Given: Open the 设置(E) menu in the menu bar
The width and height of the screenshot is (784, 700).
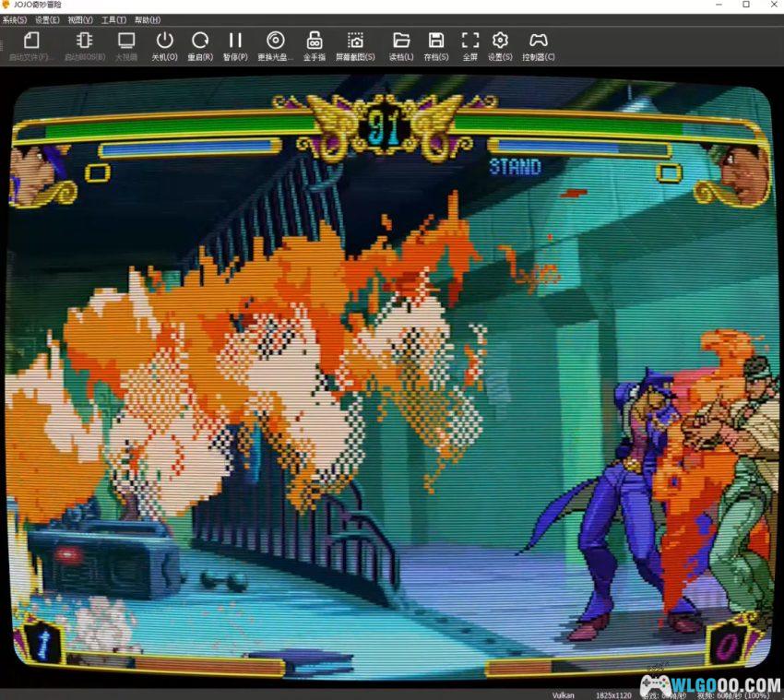Looking at the screenshot, I should [x=47, y=20].
